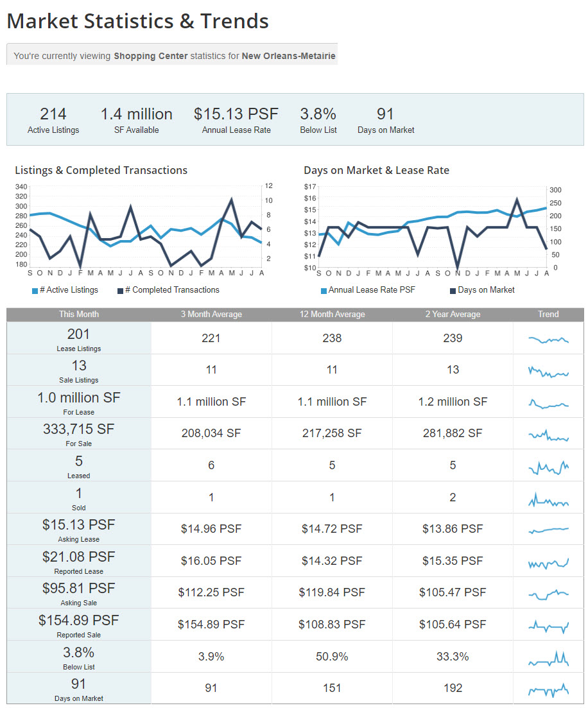
Task: Click the Reported Lease trend sparkline
Action: 548,563
